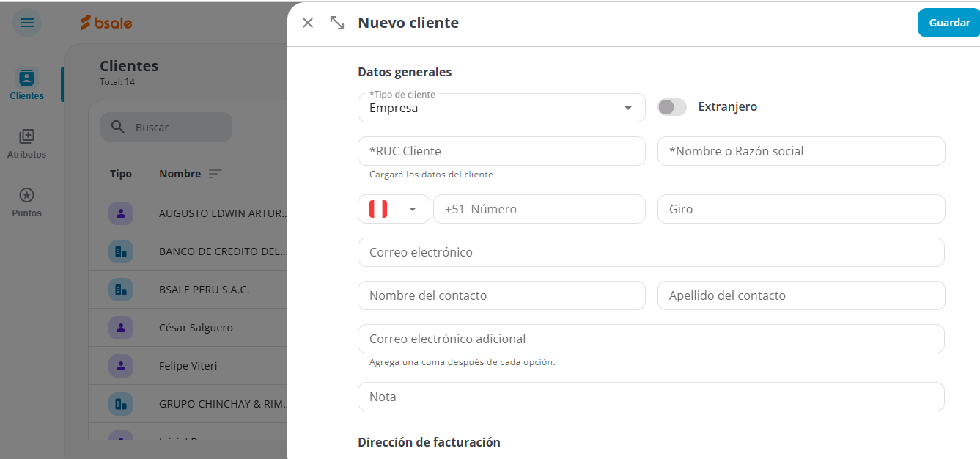Sort by Nombre column icon
The image size is (980, 459).
point(215,174)
